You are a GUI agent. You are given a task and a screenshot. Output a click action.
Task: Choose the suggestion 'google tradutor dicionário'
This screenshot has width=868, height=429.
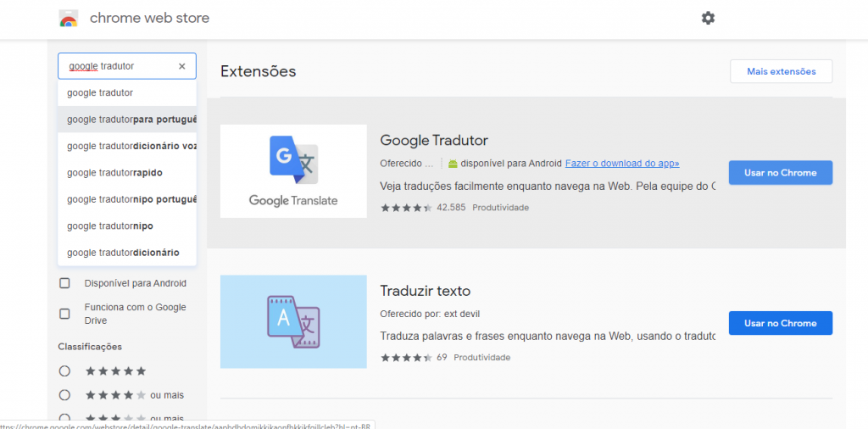[x=127, y=253]
